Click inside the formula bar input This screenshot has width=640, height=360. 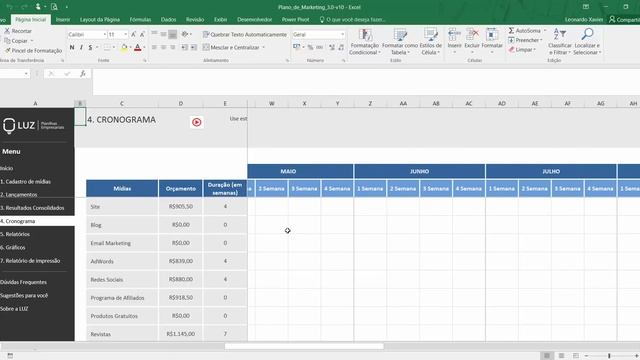(x=366, y=82)
